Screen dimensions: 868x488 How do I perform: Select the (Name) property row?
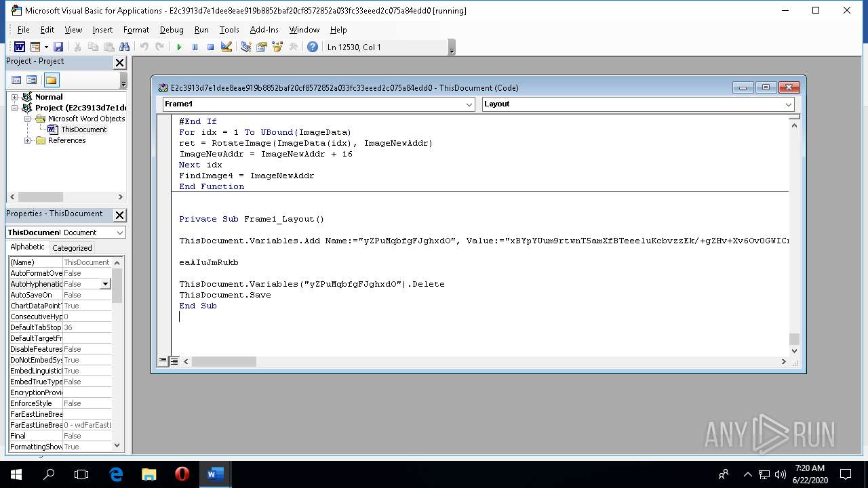click(60, 262)
